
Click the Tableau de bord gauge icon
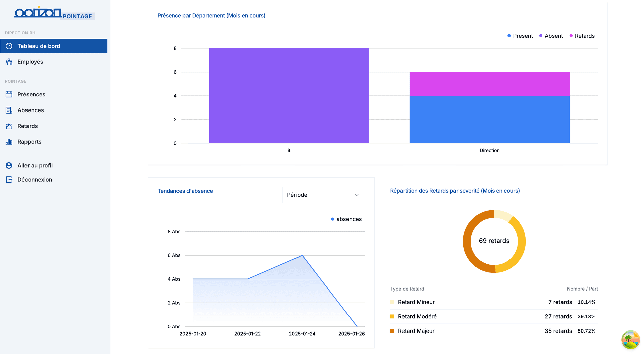[9, 46]
